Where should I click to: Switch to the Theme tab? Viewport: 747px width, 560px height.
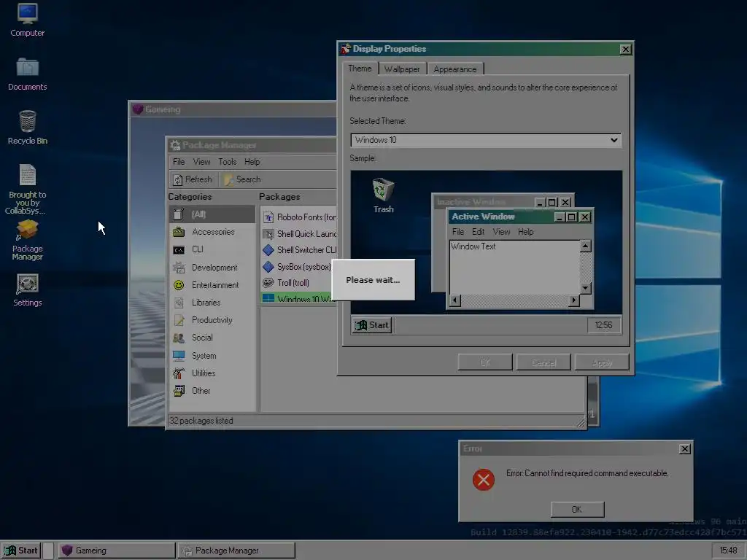pos(360,69)
